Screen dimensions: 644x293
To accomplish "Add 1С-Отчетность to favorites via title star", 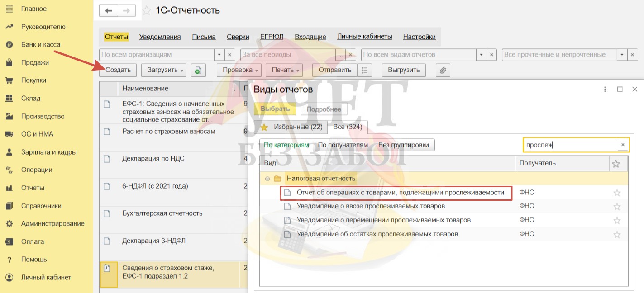I will tap(147, 10).
